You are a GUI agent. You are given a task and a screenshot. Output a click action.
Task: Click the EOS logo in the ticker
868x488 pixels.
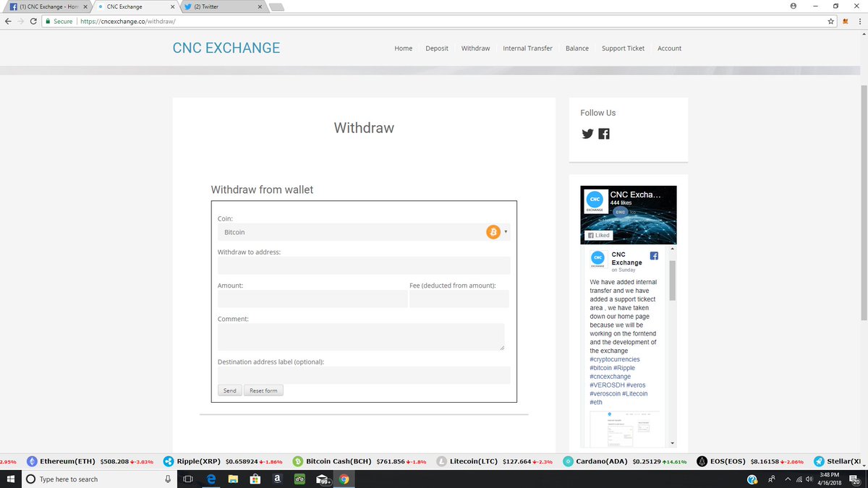point(702,461)
